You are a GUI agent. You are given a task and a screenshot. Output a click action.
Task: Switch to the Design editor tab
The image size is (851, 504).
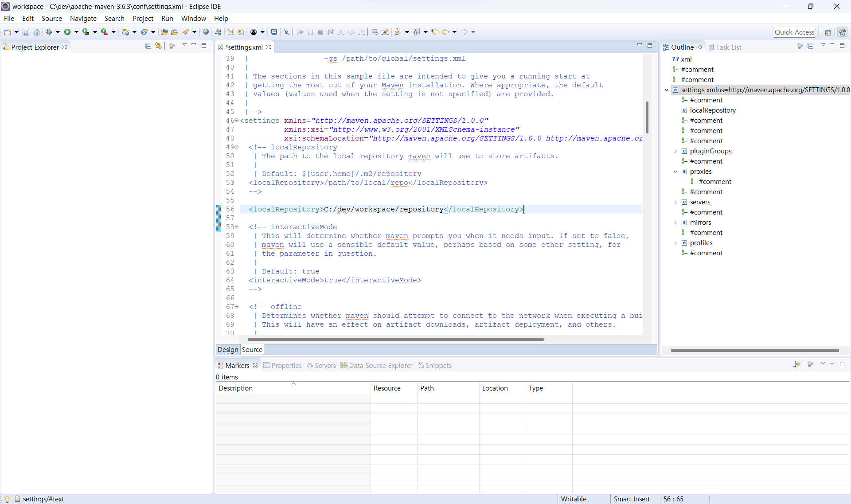click(x=228, y=349)
